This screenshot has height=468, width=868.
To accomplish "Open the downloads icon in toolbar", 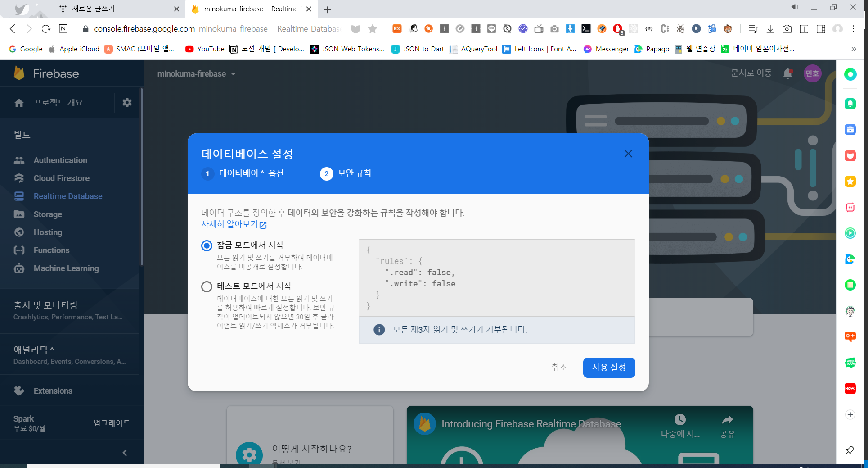I will 770,29.
